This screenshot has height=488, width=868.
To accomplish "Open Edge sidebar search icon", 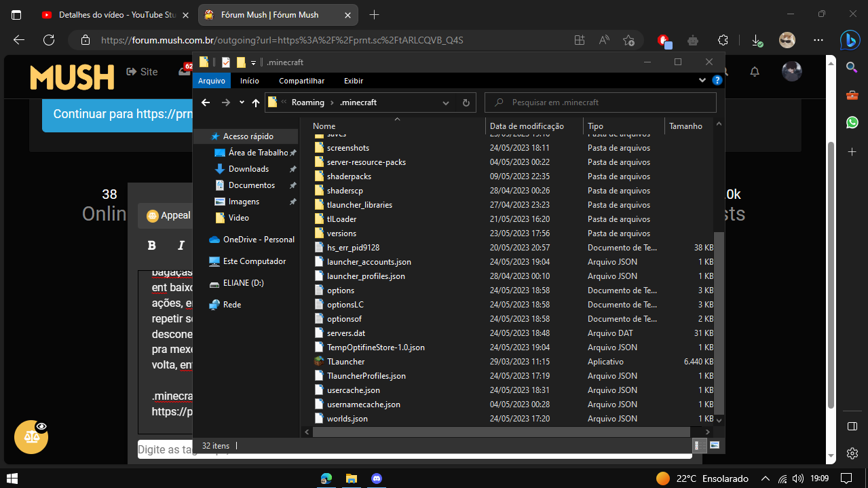I will click(x=852, y=67).
